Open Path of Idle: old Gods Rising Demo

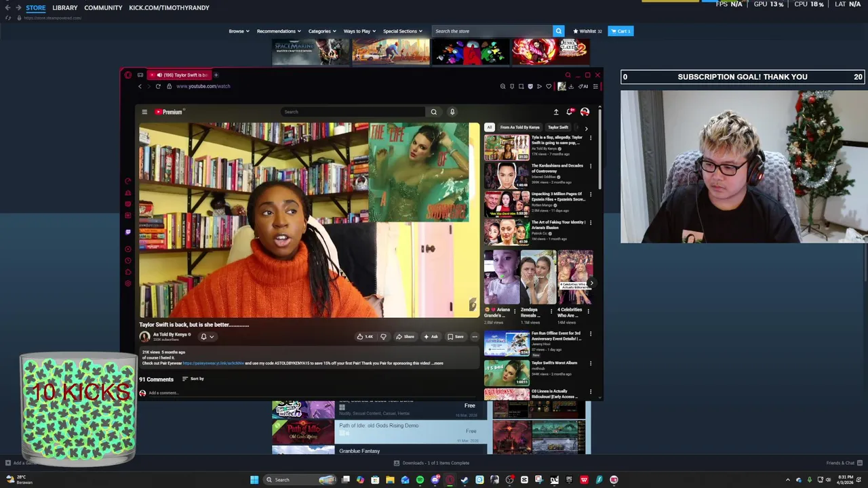click(x=379, y=431)
